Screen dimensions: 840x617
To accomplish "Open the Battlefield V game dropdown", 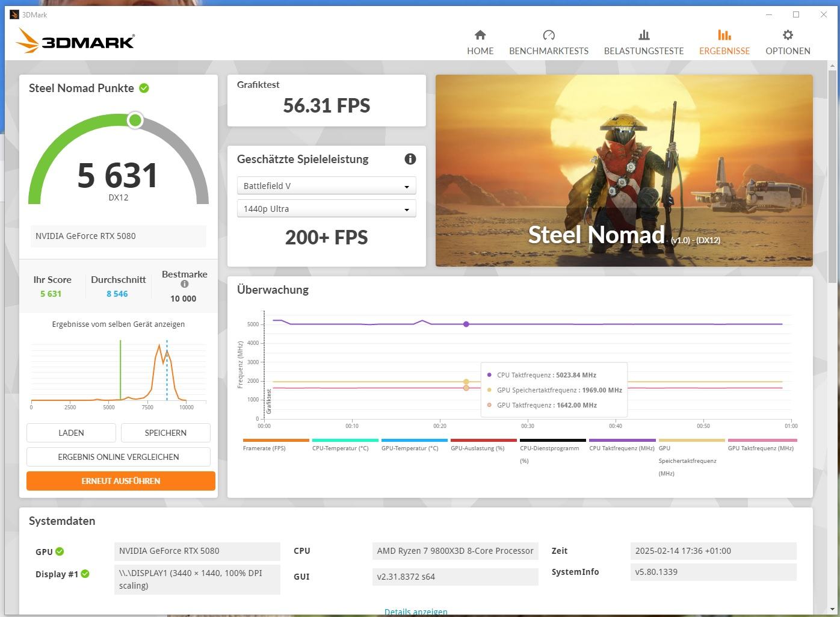I will point(327,186).
